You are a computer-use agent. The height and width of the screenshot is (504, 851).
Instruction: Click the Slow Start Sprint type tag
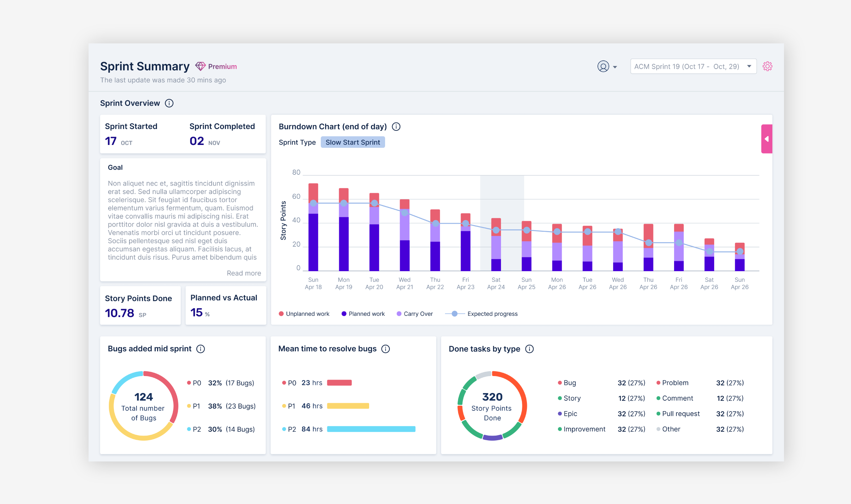coord(352,142)
